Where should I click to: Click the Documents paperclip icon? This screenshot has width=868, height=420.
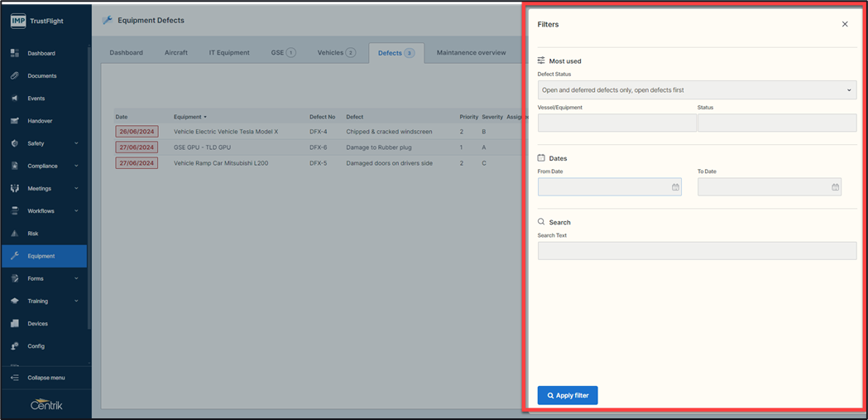(x=15, y=75)
